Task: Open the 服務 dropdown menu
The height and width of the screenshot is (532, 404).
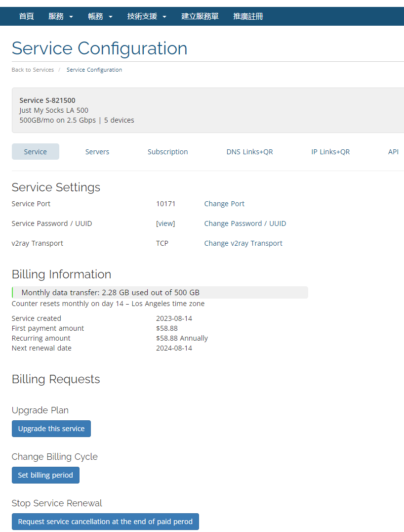Action: pos(60,16)
